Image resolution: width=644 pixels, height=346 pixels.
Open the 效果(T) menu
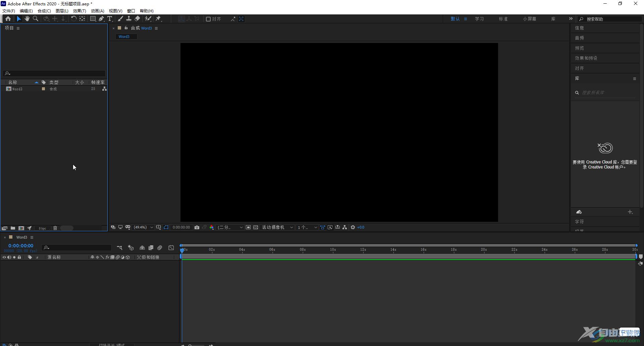coord(79,11)
